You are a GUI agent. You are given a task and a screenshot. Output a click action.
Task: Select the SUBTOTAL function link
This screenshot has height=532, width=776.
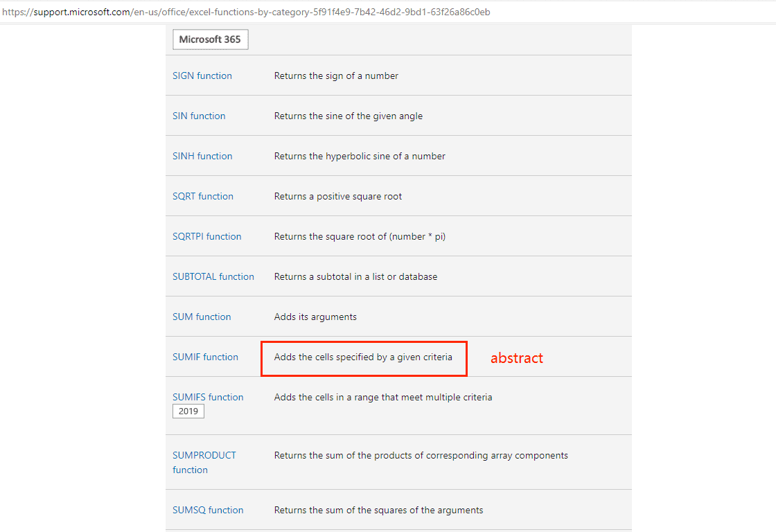[213, 276]
